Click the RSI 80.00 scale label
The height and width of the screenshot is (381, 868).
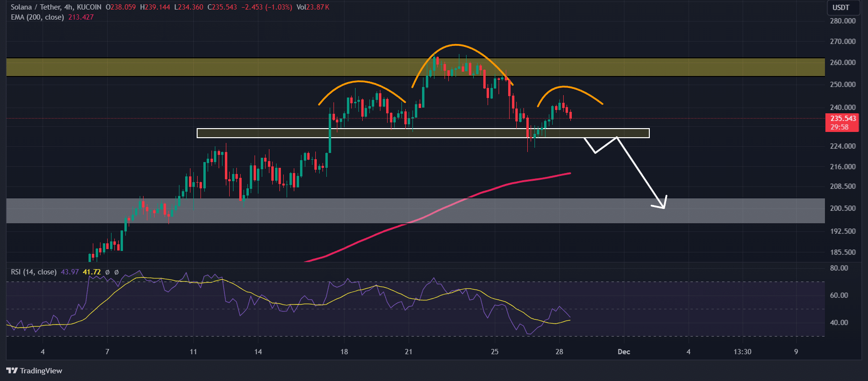point(839,268)
